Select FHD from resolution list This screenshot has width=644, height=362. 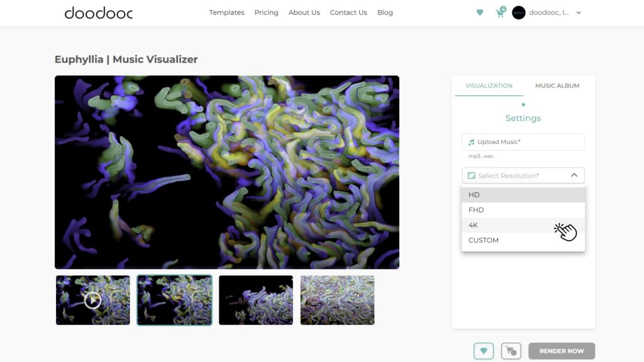coord(476,210)
